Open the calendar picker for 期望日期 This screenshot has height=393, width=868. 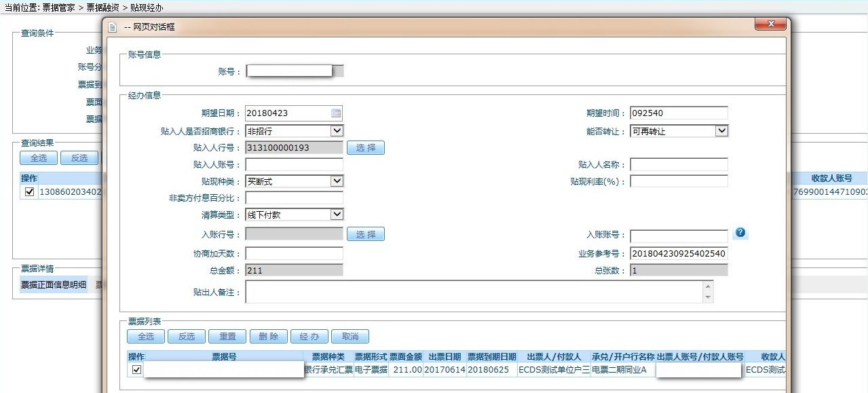[x=336, y=113]
